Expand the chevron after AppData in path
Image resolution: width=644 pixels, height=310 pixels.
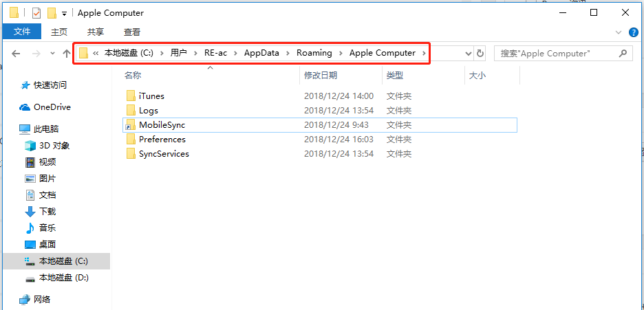(x=288, y=53)
